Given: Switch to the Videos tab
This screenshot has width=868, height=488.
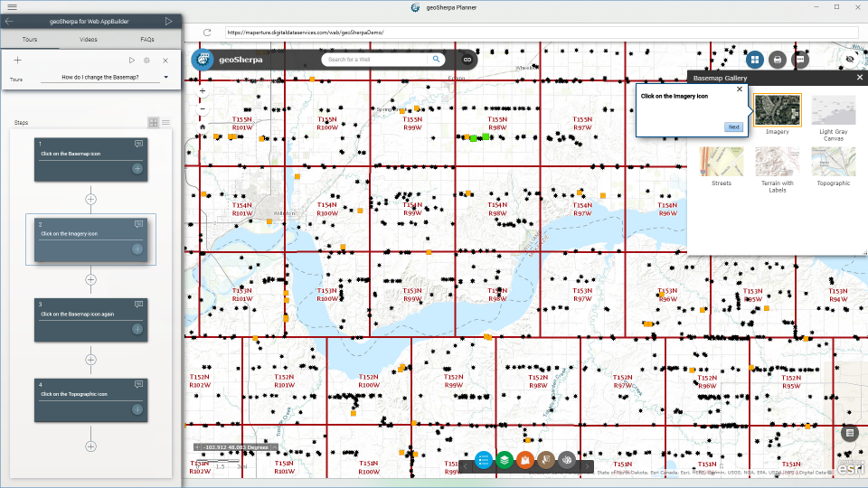Looking at the screenshot, I should pos(89,40).
